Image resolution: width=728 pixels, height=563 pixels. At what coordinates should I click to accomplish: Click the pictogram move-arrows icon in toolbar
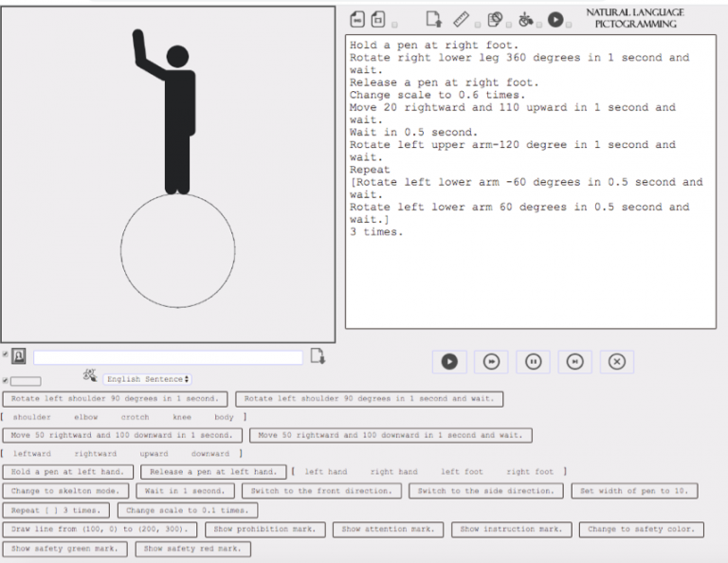(525, 20)
